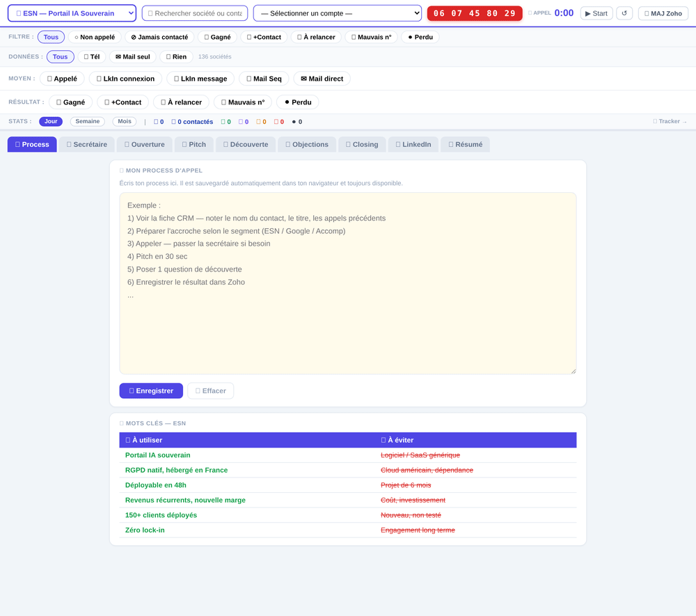Click the 0:00 call timer display
Viewport: 696px width, 616px height.
(x=564, y=13)
